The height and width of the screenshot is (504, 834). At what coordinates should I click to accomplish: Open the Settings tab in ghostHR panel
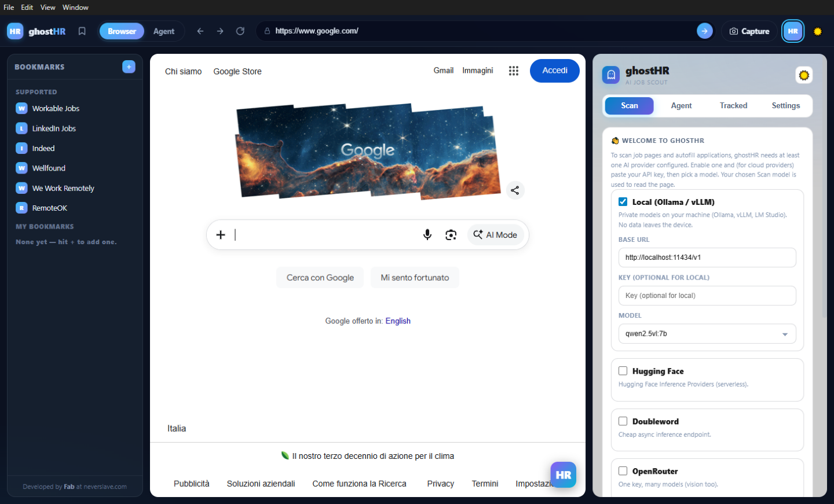click(x=785, y=106)
